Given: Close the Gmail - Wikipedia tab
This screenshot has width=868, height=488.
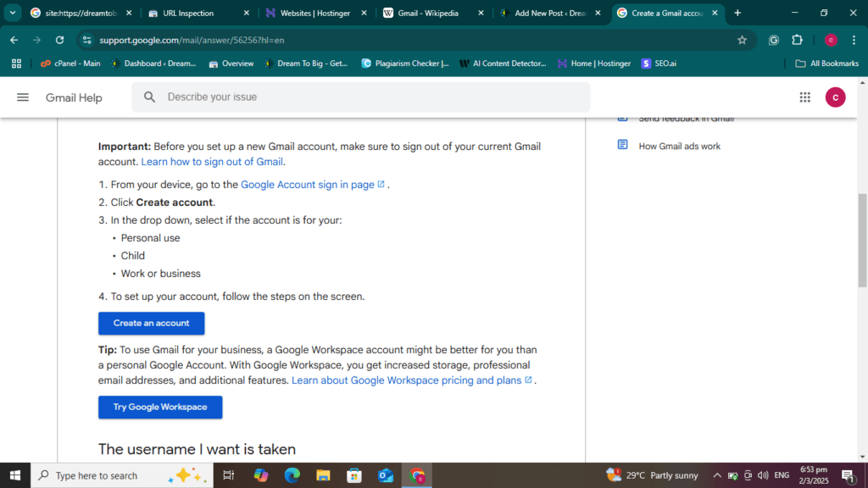Looking at the screenshot, I should point(481,13).
